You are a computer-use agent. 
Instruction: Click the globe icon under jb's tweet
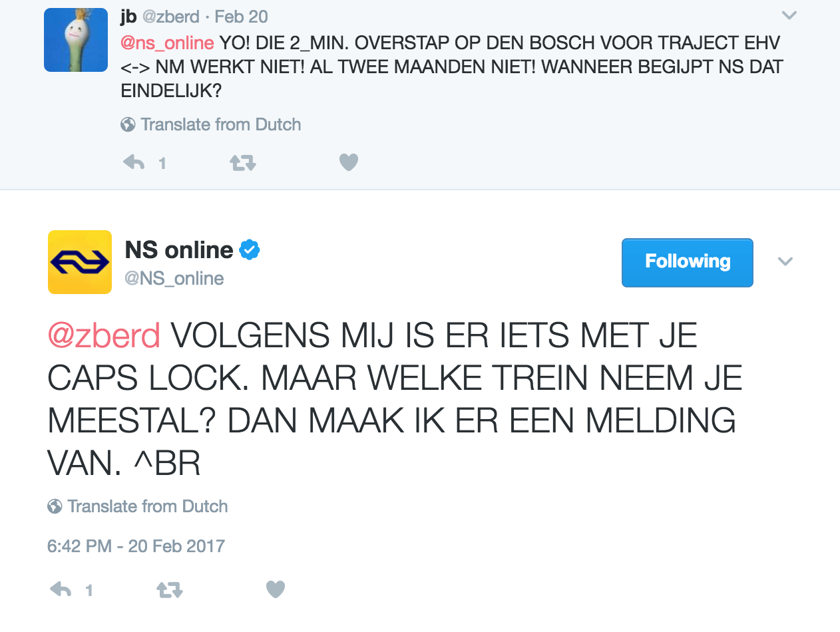point(128,124)
